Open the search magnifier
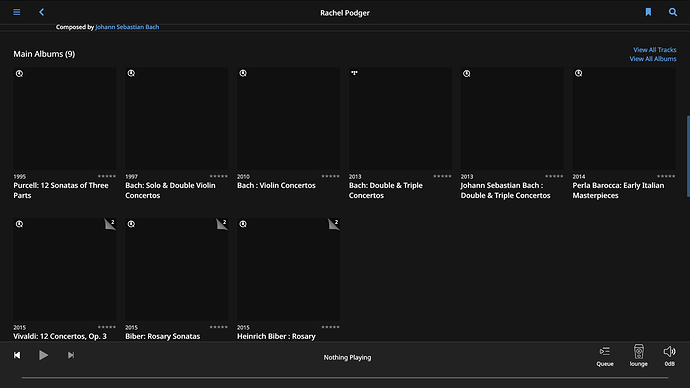690x388 pixels. [673, 12]
